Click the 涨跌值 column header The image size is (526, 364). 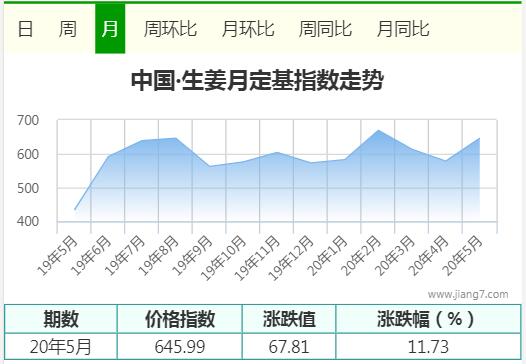point(289,319)
